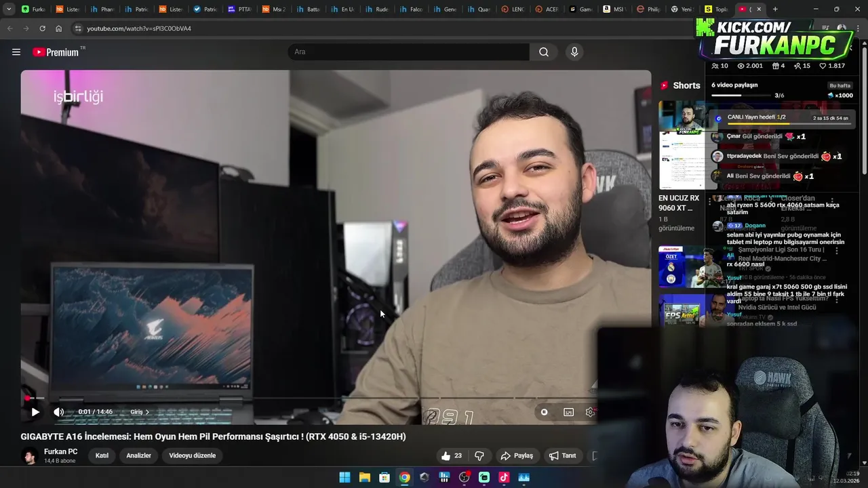This screenshot has width=868, height=488.
Task: Click the Tanıt promote button
Action: click(563, 455)
